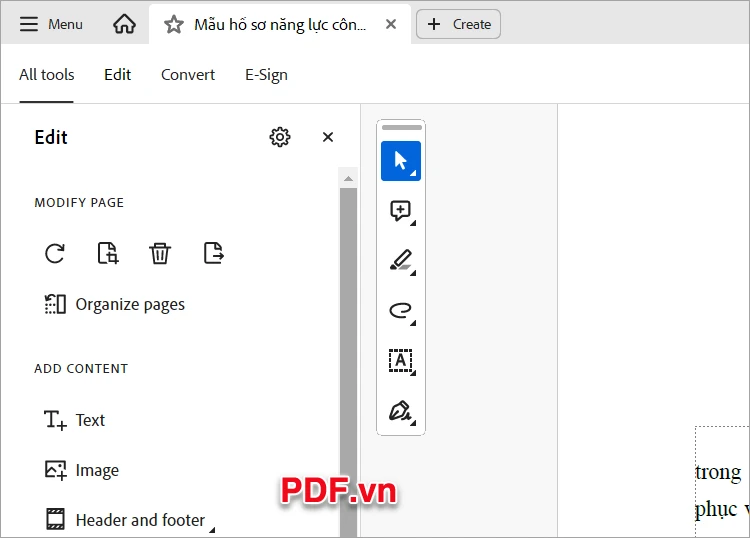Viewport: 750px width, 538px height.
Task: Open the hamburger Menu
Action: 51,24
